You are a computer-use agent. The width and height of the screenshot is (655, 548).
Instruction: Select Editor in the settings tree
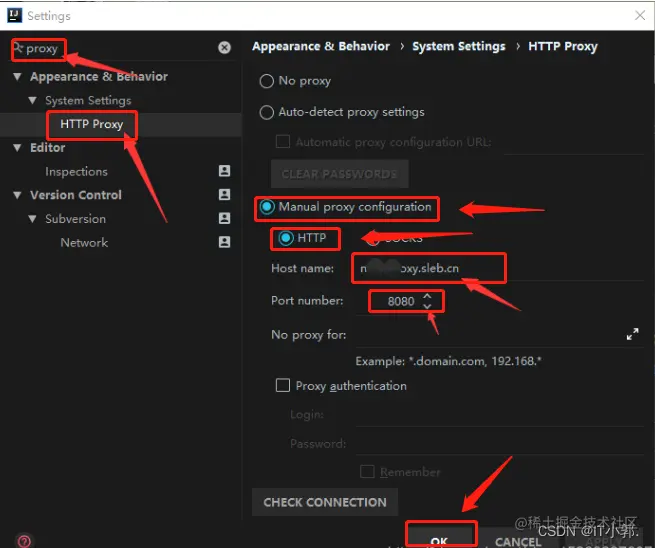point(47,147)
